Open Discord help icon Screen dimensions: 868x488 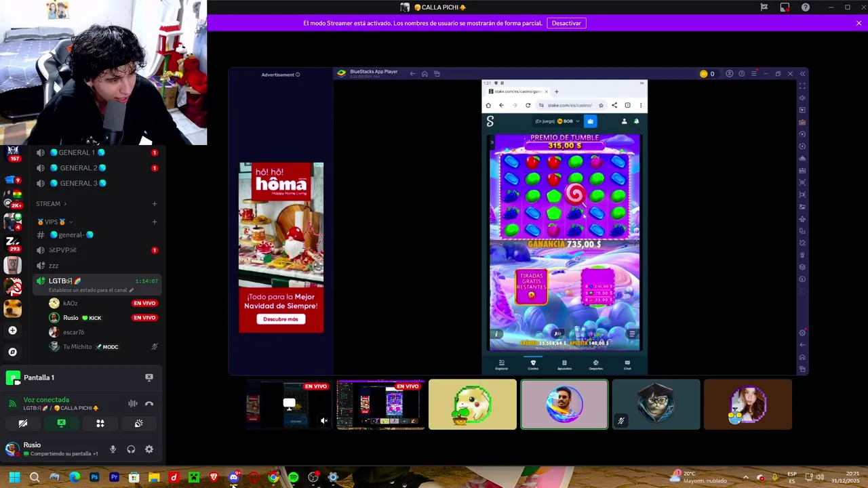(806, 7)
